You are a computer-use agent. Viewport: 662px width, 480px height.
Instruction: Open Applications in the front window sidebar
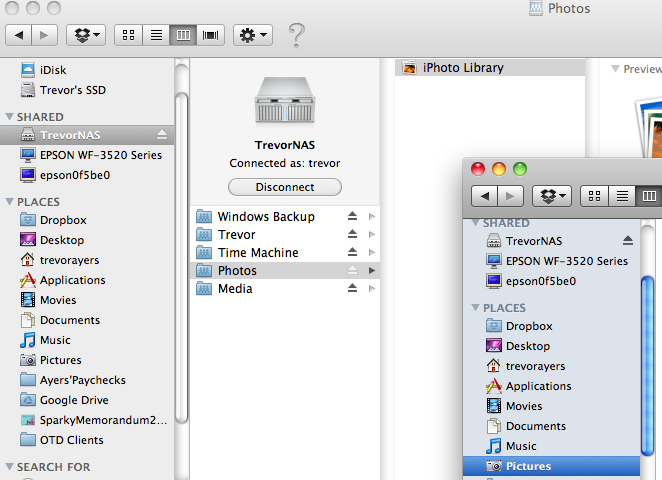coord(551,386)
